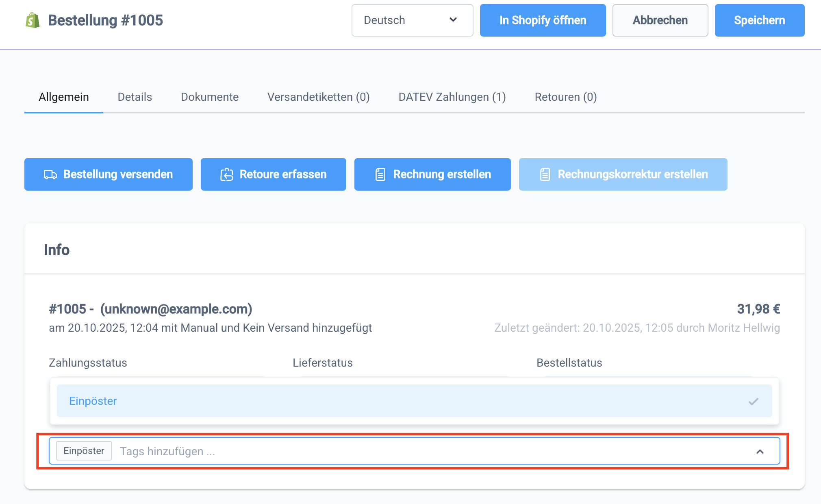Click the checkmark icon in Einpöster option
The image size is (821, 504).
point(753,402)
